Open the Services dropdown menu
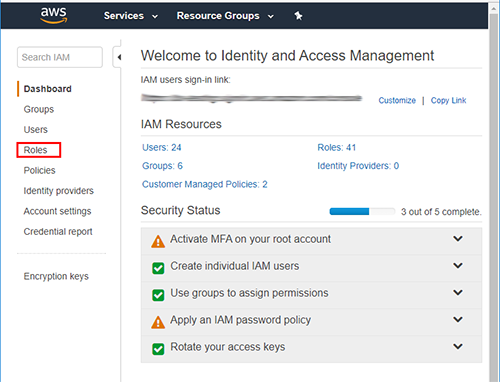The width and height of the screenshot is (500, 382). [x=131, y=16]
